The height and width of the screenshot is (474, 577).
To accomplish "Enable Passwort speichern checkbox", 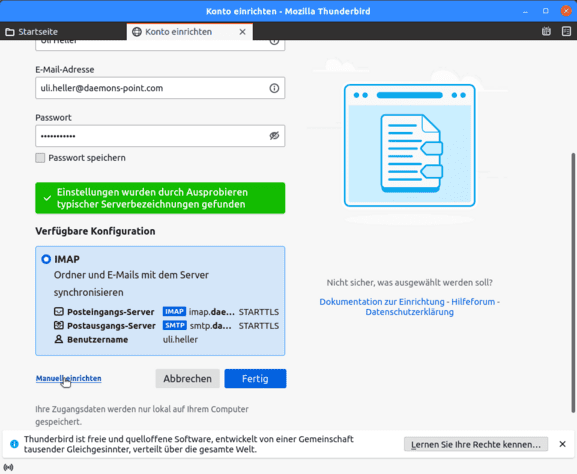I will pos(40,158).
